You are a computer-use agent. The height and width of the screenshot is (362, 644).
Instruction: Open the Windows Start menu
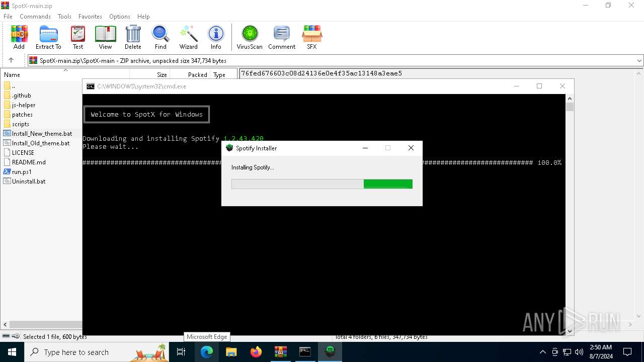(12, 352)
